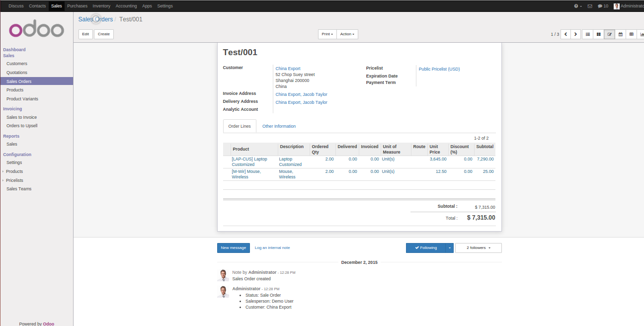Click the Administrator avatar in top bar

pyautogui.click(x=617, y=6)
